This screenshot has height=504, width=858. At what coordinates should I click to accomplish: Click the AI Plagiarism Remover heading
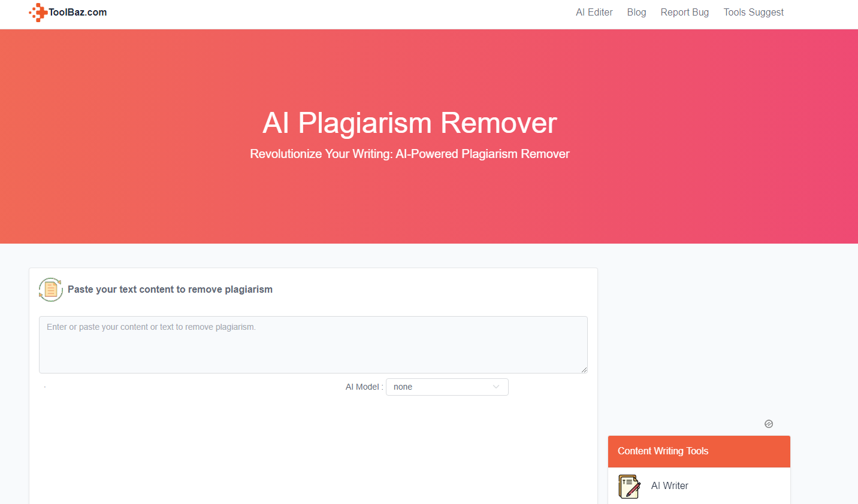pyautogui.click(x=410, y=123)
